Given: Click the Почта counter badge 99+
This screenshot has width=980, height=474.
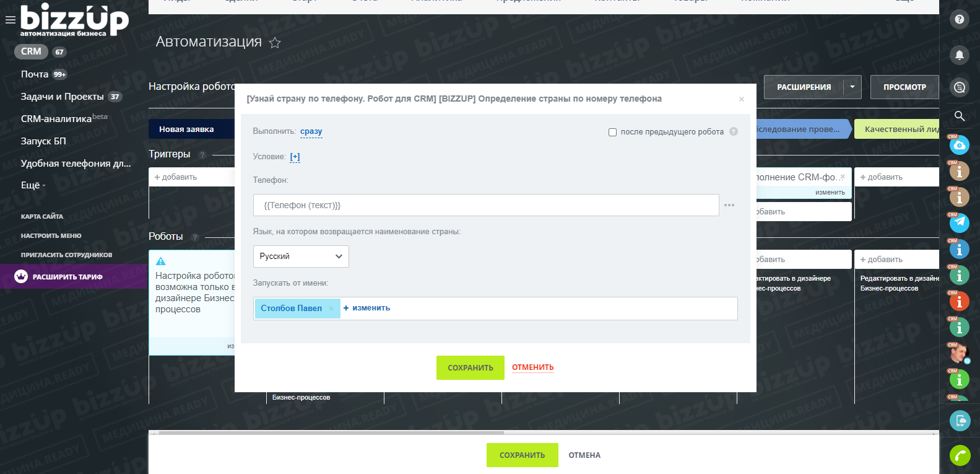Looking at the screenshot, I should click(59, 74).
